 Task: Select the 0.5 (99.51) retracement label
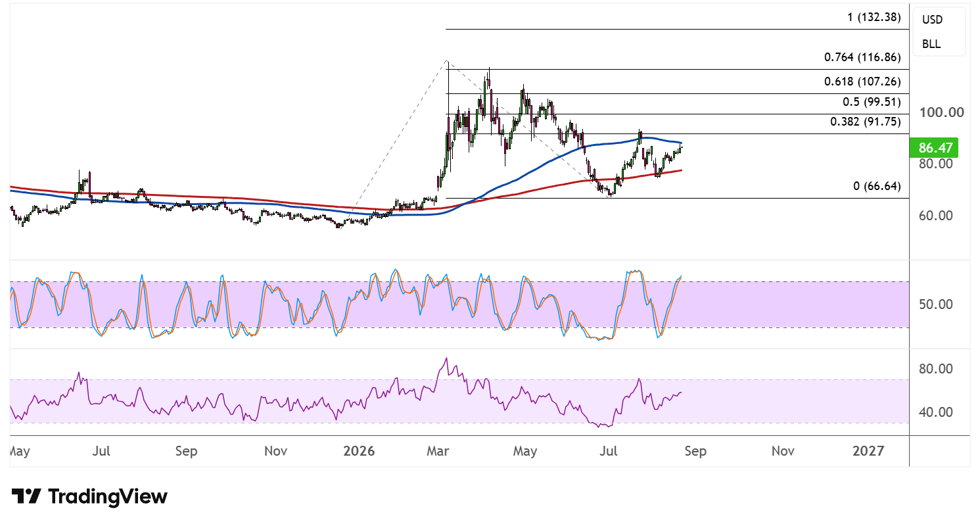[x=872, y=103]
